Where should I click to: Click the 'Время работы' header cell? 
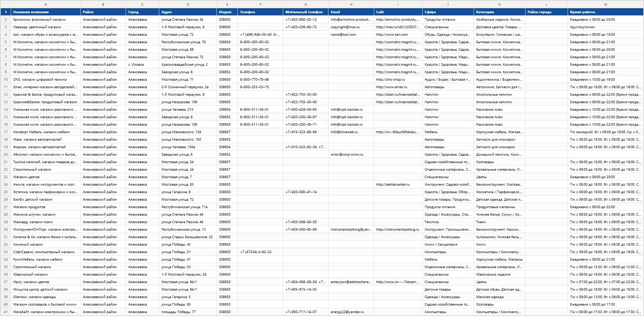605,12
